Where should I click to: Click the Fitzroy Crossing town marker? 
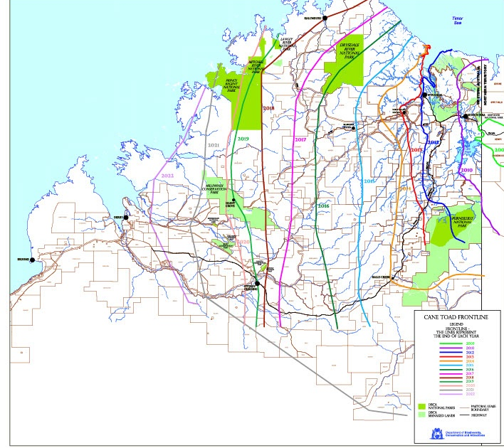point(258,284)
